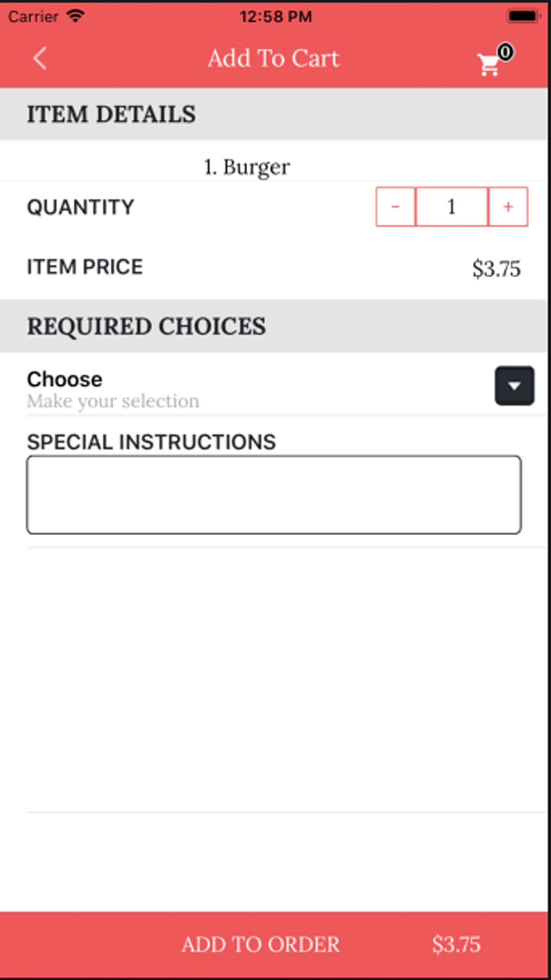Tap the 12:58 PM status bar clock

tap(275, 17)
